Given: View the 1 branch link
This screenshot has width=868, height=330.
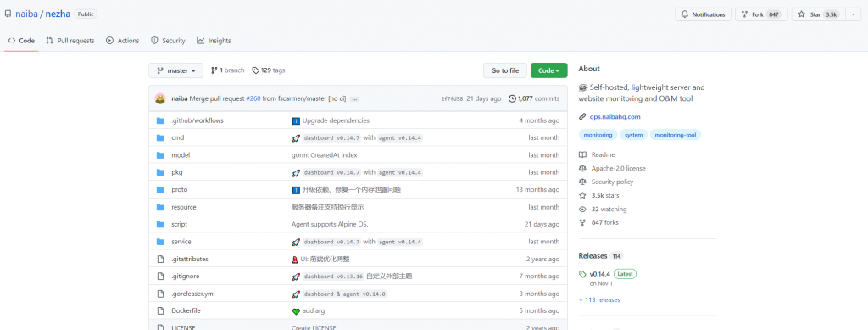Looking at the screenshot, I should (x=227, y=70).
